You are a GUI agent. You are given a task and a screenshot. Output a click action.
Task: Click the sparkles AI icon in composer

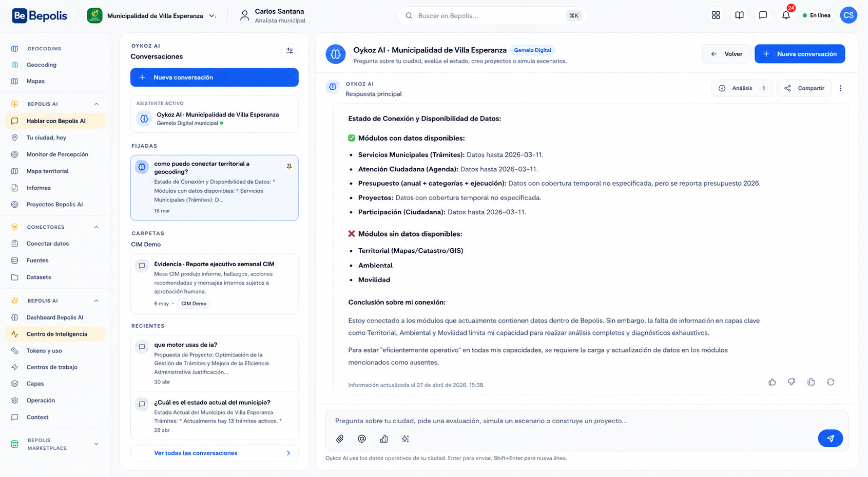pyautogui.click(x=406, y=439)
